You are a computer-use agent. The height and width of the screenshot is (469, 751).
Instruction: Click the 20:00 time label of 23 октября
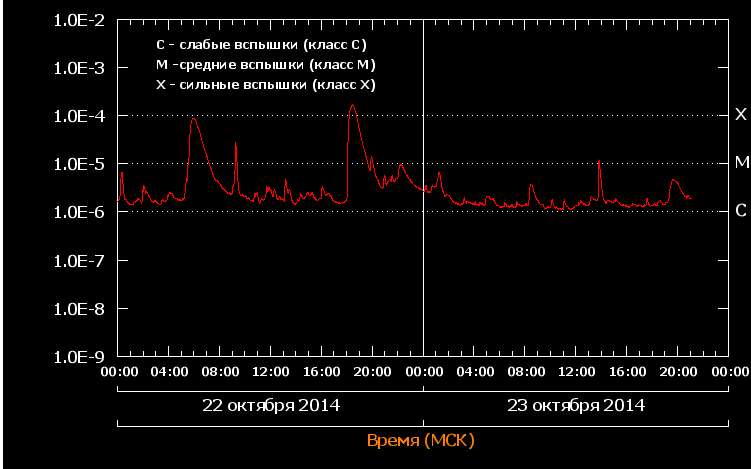pos(678,372)
